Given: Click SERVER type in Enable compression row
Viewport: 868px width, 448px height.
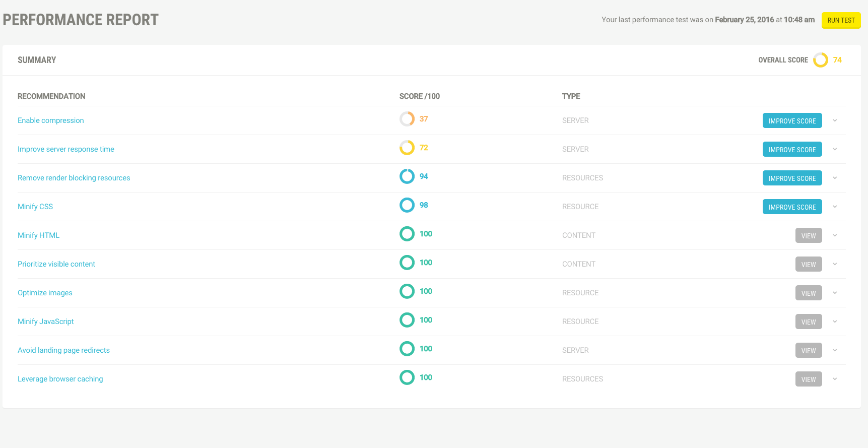Looking at the screenshot, I should (x=575, y=120).
